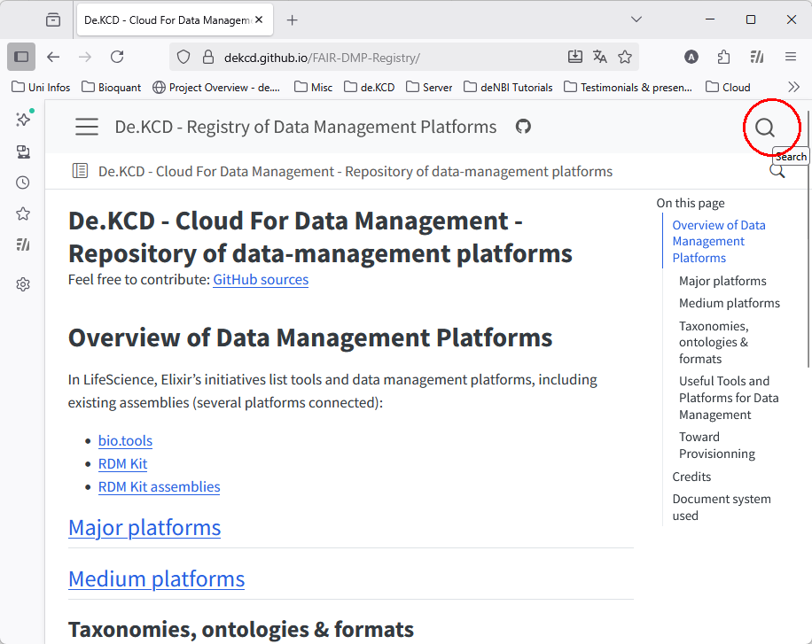Screen dimensions: 812x644
Task: Open the browser extensions puzzle icon
Action: click(723, 57)
